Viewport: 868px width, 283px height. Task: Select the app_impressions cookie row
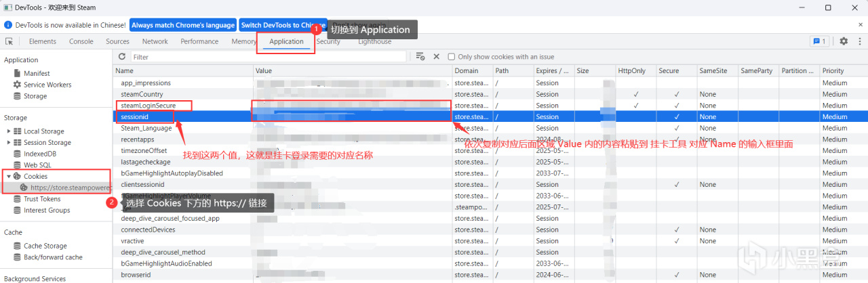click(x=490, y=83)
